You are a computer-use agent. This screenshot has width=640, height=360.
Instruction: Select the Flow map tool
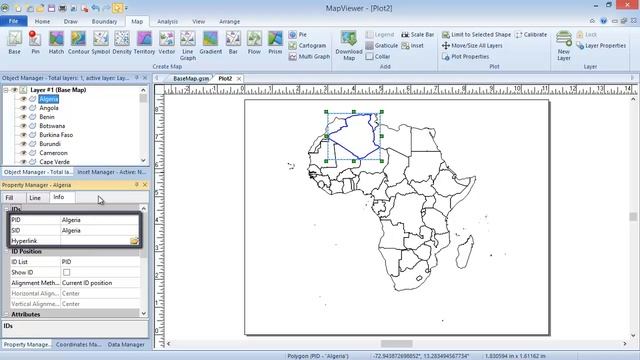tap(254, 42)
